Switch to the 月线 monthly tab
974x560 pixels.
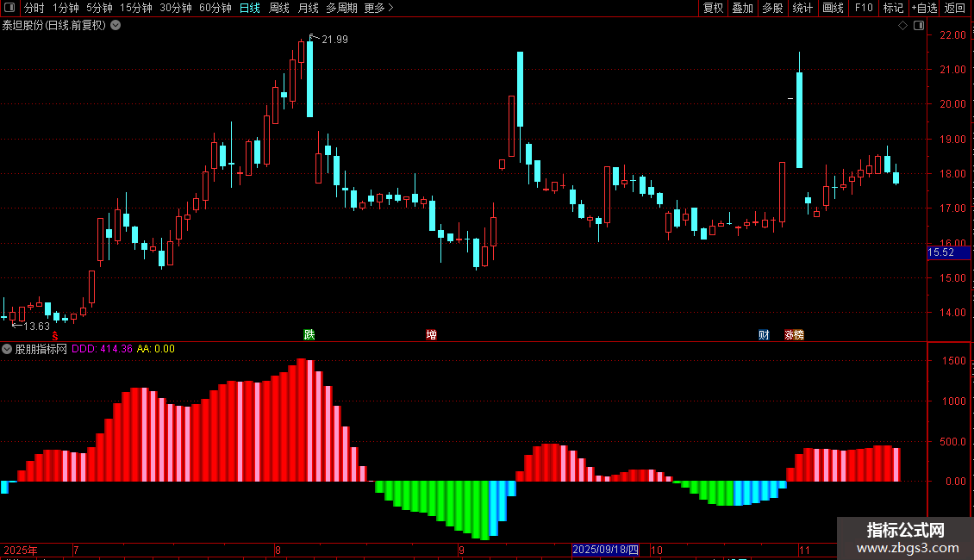[x=308, y=8]
